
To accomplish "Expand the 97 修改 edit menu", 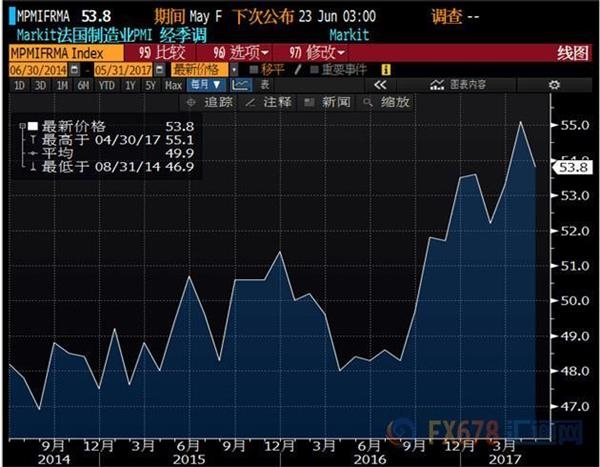I will click(317, 53).
